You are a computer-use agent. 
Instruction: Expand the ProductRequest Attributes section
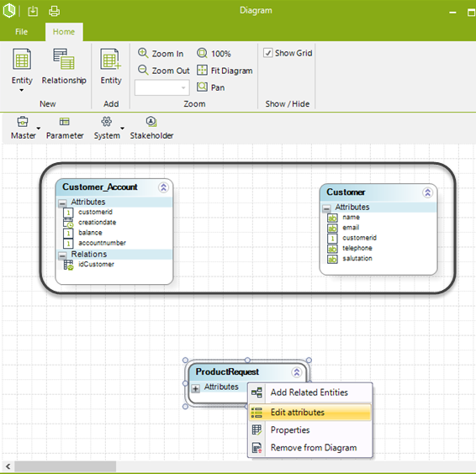196,388
